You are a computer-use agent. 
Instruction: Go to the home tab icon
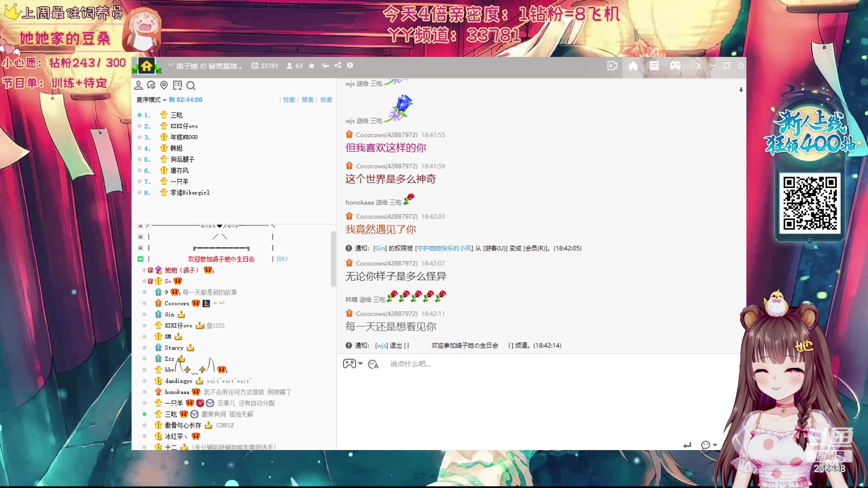pyautogui.click(x=633, y=66)
